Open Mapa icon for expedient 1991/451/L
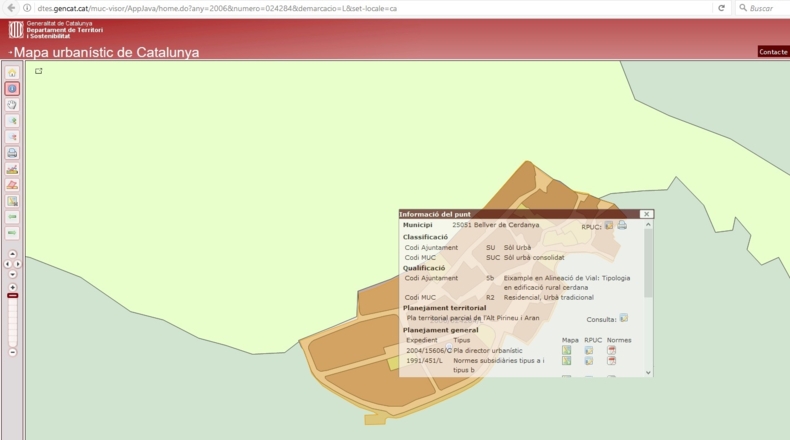This screenshot has height=440, width=790. (x=567, y=361)
